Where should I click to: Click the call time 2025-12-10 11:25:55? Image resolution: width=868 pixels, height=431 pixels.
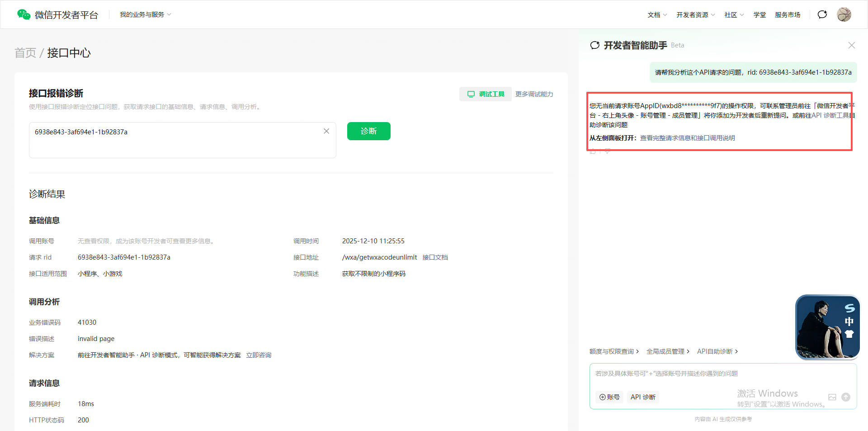pyautogui.click(x=373, y=241)
